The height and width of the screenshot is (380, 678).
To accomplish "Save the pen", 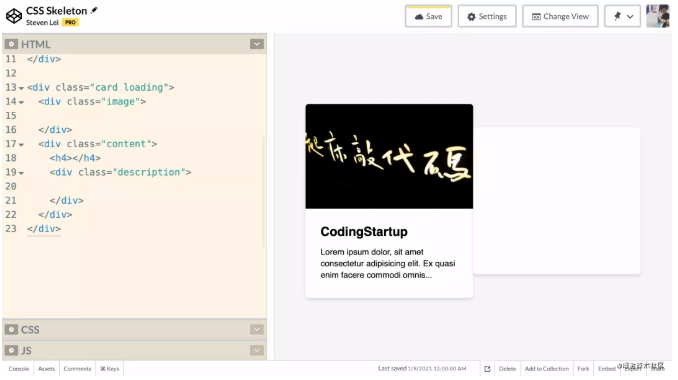I will (x=429, y=16).
